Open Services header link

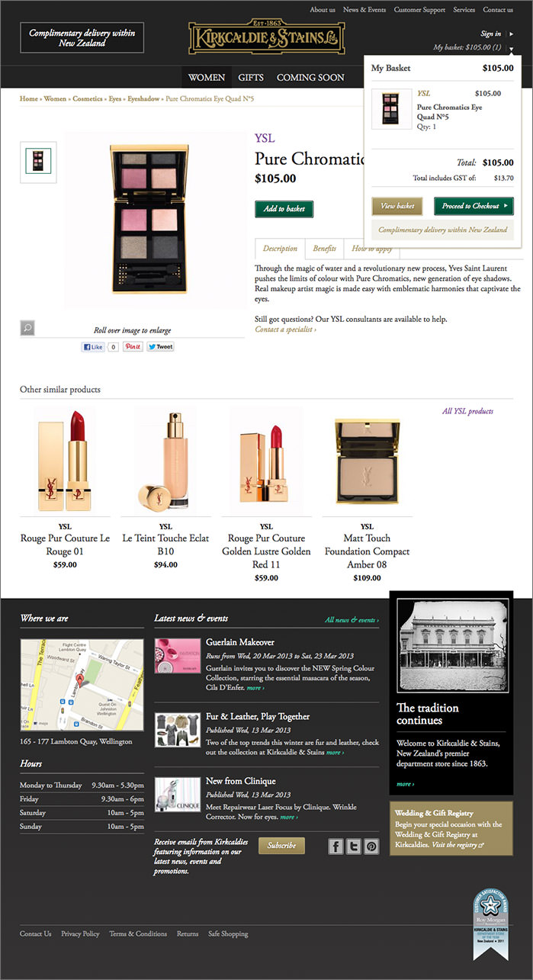(x=464, y=10)
